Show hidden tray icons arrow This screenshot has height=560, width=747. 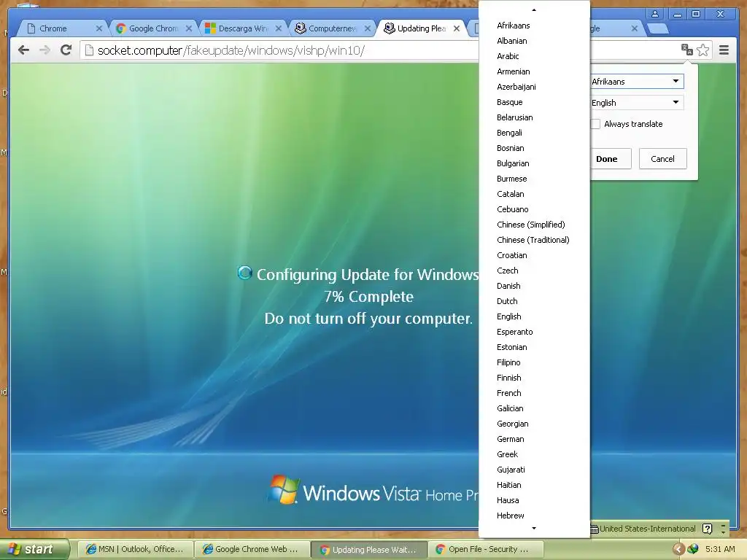click(x=678, y=550)
